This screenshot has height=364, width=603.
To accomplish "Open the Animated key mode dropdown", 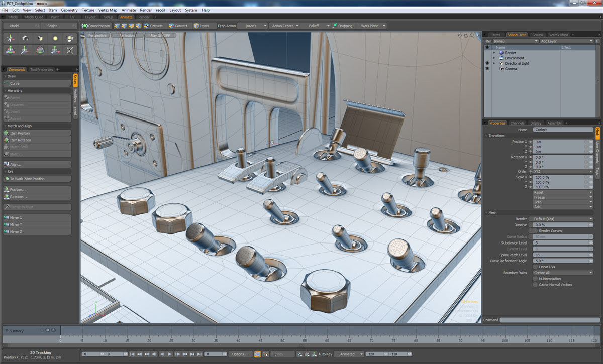I will click(x=349, y=354).
